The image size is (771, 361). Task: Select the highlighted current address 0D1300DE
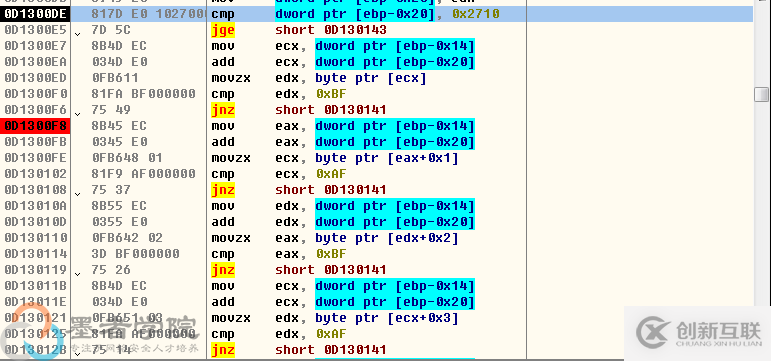click(35, 14)
